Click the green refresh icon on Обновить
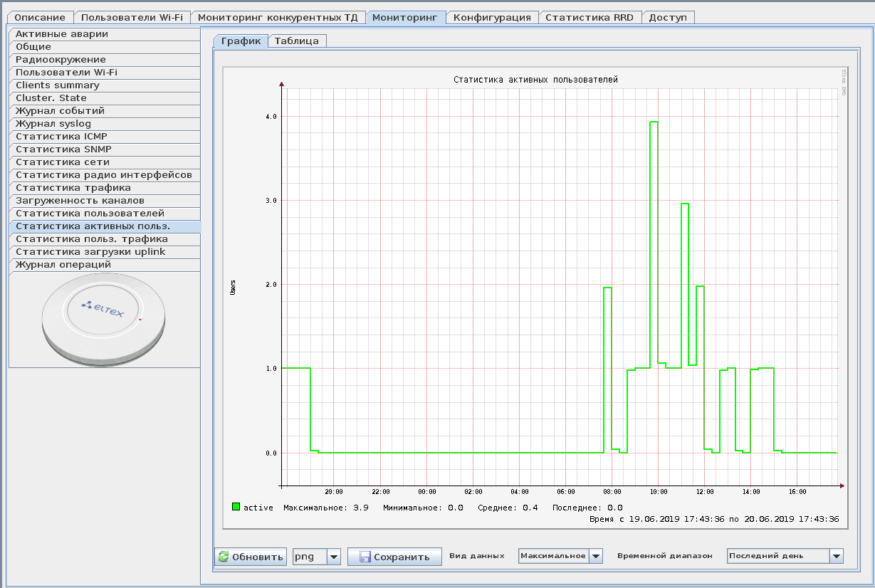875x588 pixels. (224, 557)
